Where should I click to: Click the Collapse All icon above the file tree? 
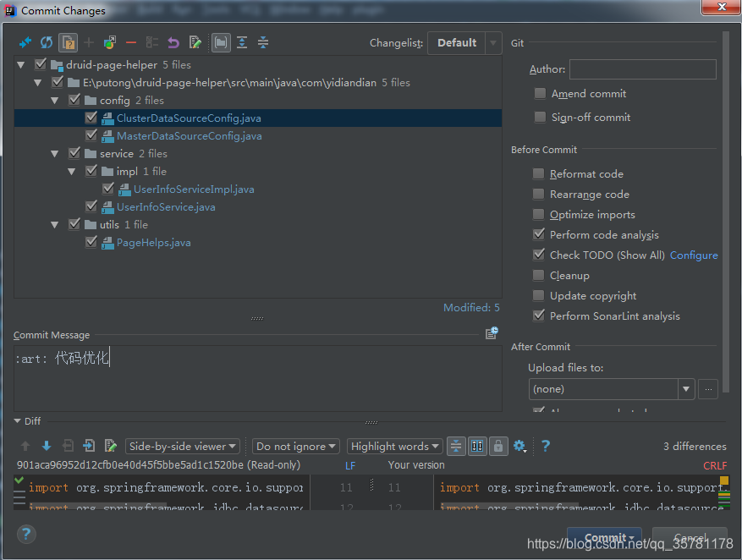[x=262, y=42]
